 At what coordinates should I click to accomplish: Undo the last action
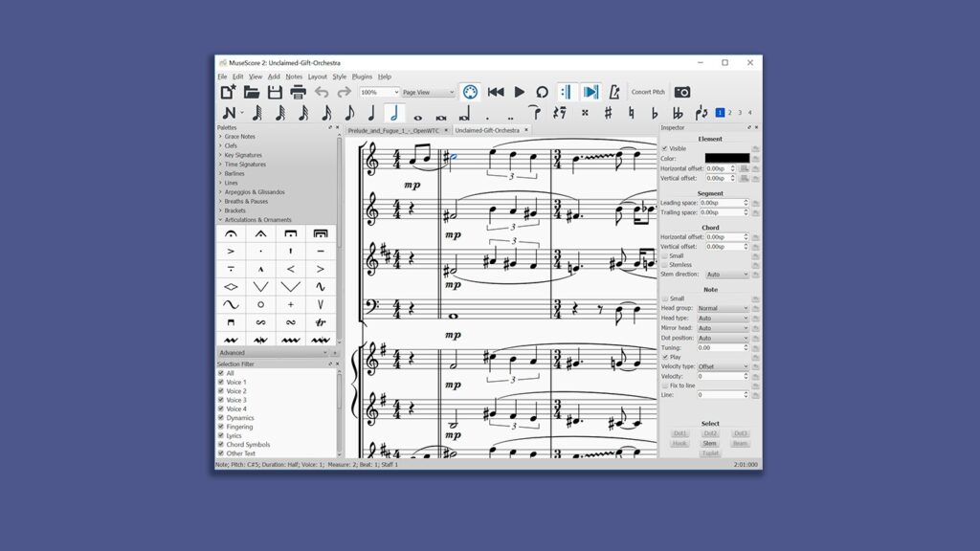click(322, 93)
